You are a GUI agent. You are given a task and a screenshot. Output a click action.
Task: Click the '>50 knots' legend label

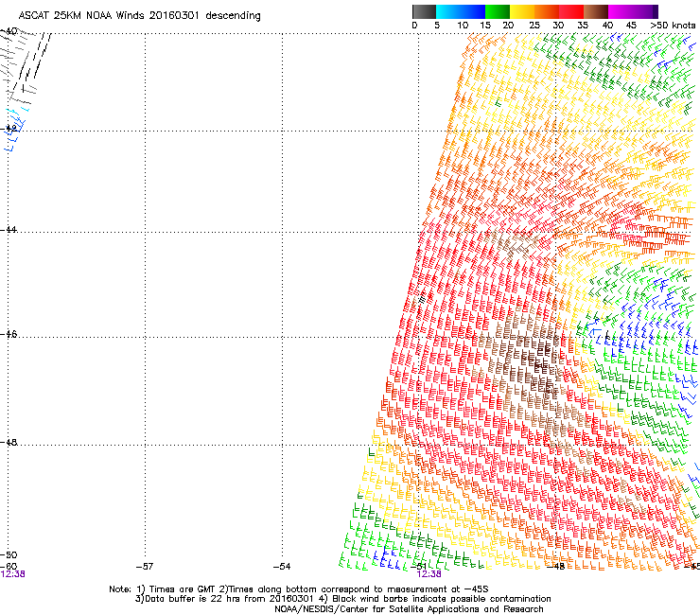pos(673,26)
